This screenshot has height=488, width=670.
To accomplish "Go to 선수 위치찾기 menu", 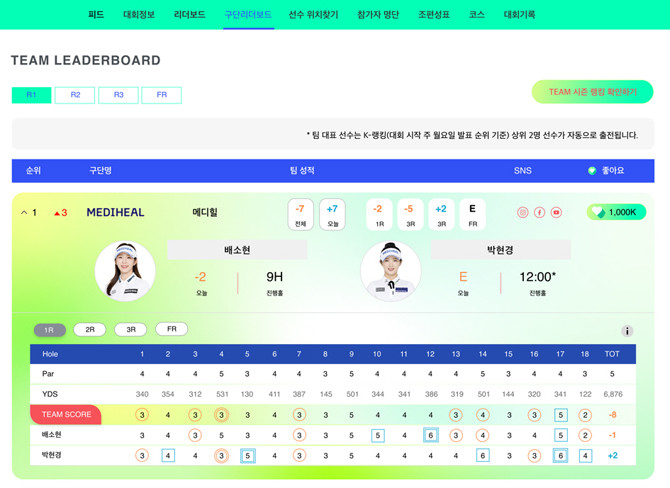I will click(x=313, y=15).
